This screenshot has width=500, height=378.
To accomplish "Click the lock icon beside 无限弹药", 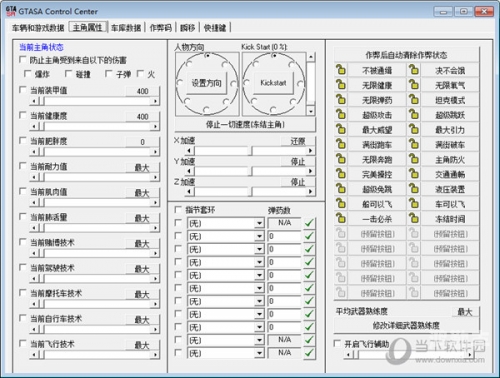I will pos(341,100).
